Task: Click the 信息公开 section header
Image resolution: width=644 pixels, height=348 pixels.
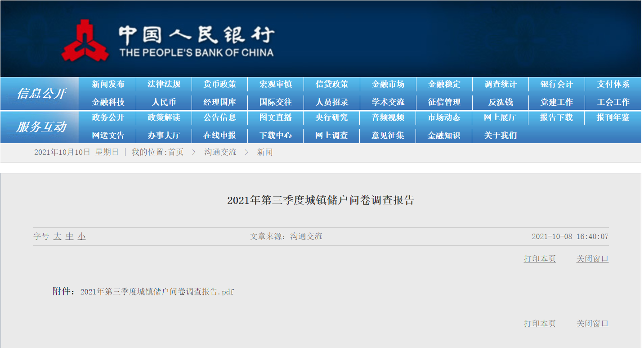Action: click(x=41, y=94)
